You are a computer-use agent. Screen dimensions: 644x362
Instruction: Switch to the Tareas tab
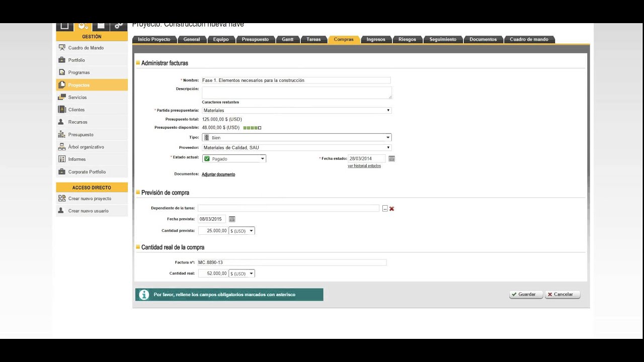tap(313, 39)
